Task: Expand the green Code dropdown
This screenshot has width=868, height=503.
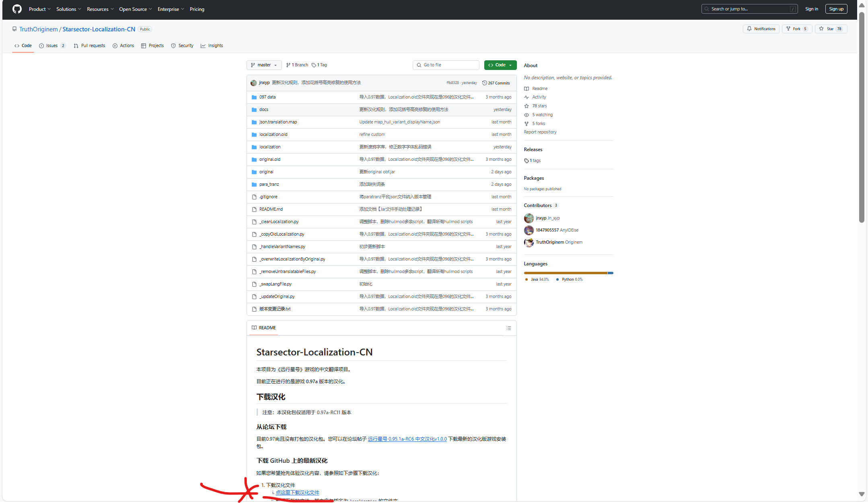Action: tap(500, 65)
